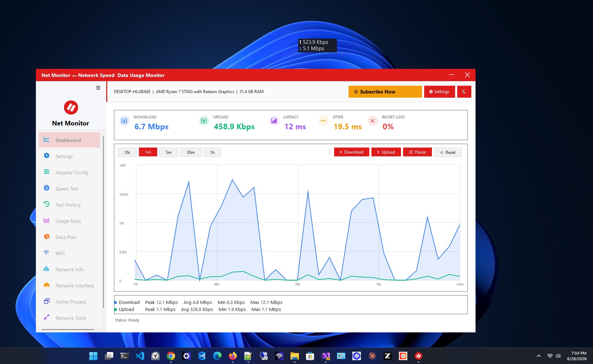Click the wrench icon for Network Tools

pyautogui.click(x=46, y=317)
